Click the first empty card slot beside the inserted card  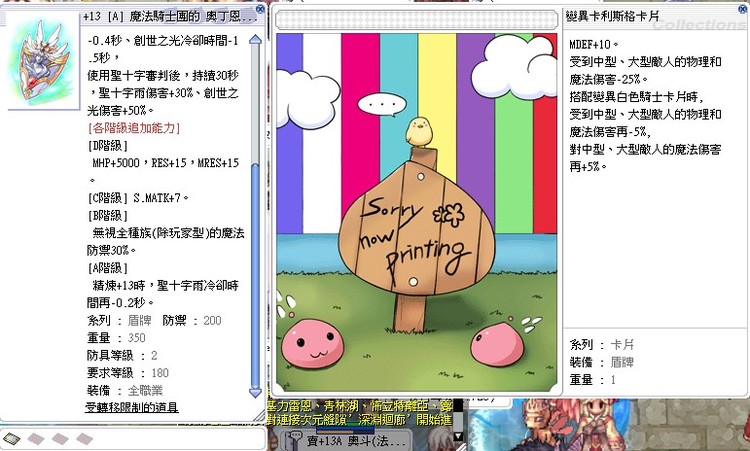tap(36, 438)
